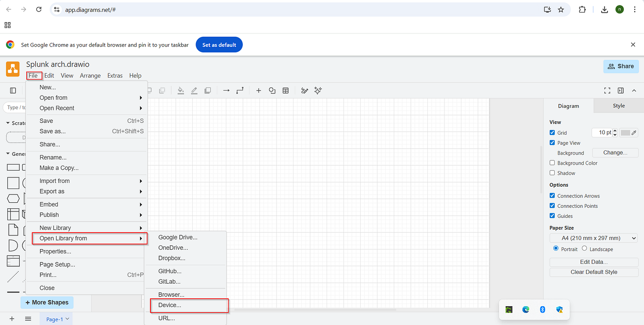Reload the page in Chrome
The image size is (644, 325).
point(39,9)
